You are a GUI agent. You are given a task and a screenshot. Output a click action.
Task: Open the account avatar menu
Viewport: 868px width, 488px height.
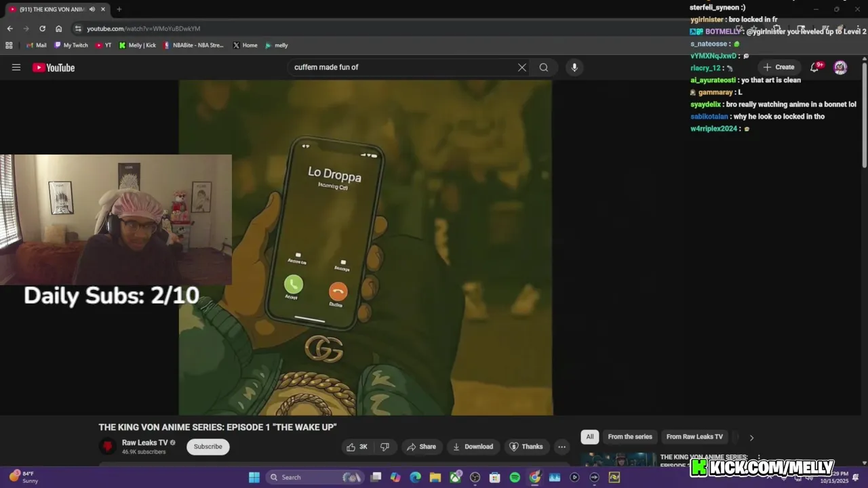[840, 67]
